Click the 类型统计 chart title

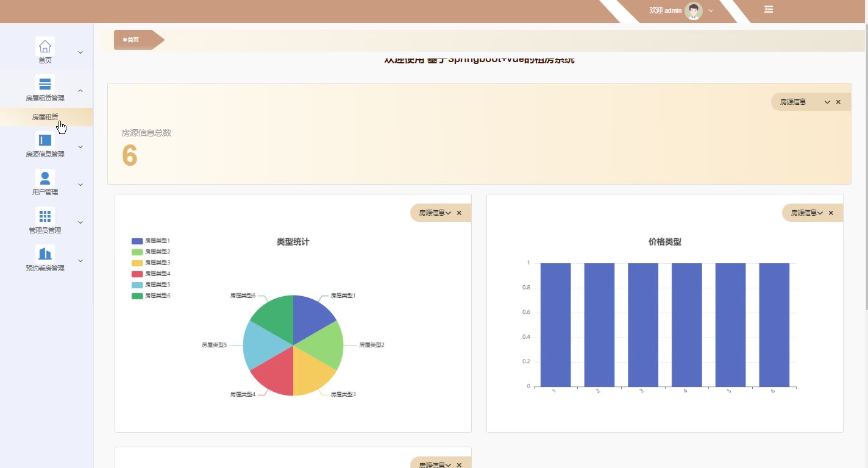coord(293,242)
